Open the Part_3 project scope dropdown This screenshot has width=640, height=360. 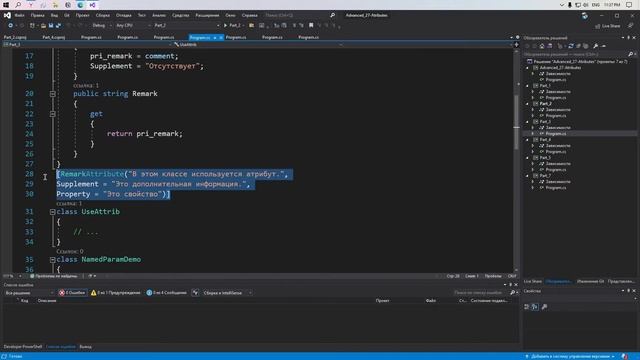click(x=86, y=44)
